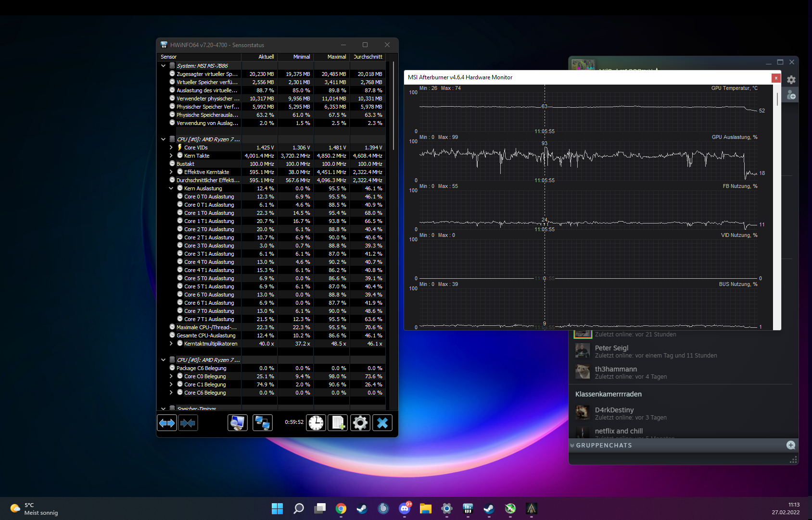Open the Steam friends list settings gear
The image size is (812, 520).
click(791, 80)
